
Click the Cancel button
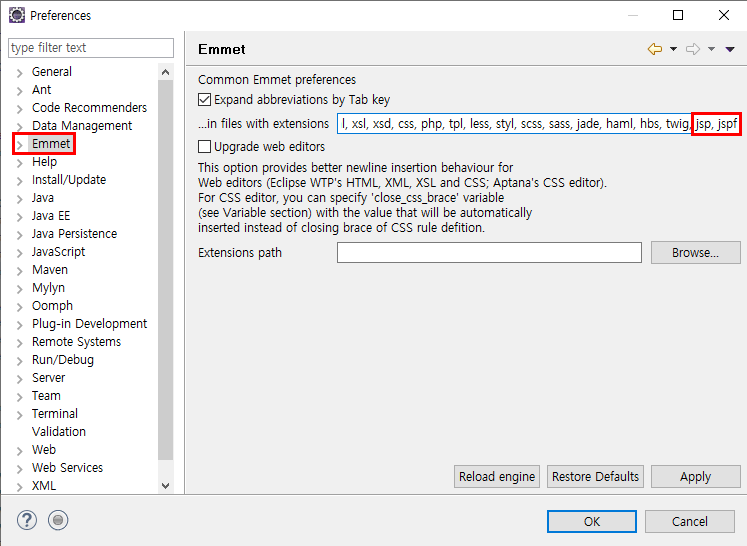690,522
